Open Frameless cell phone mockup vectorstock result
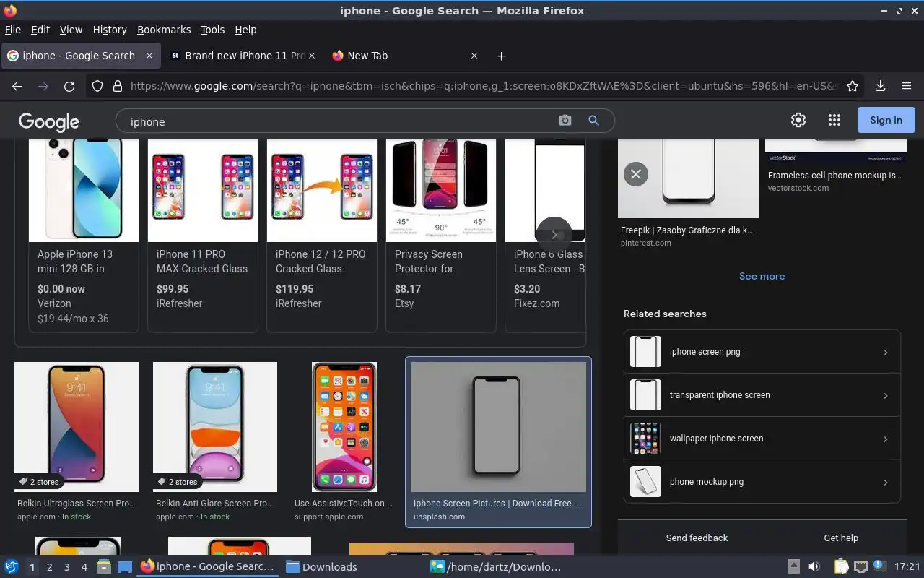 (x=835, y=166)
